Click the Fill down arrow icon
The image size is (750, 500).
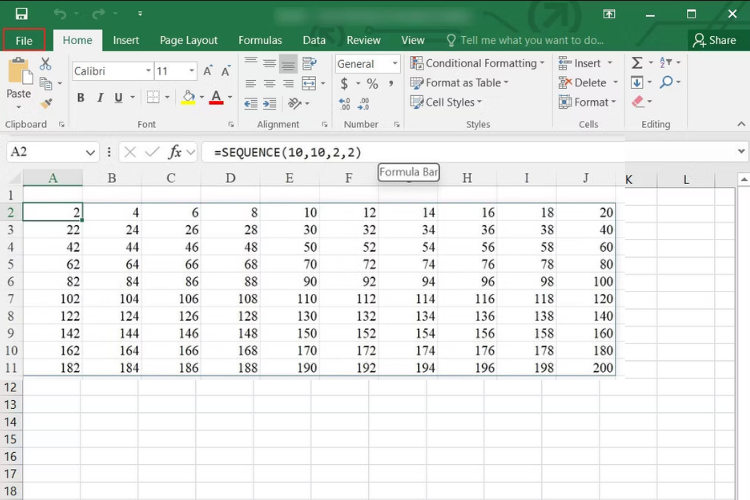(x=637, y=82)
